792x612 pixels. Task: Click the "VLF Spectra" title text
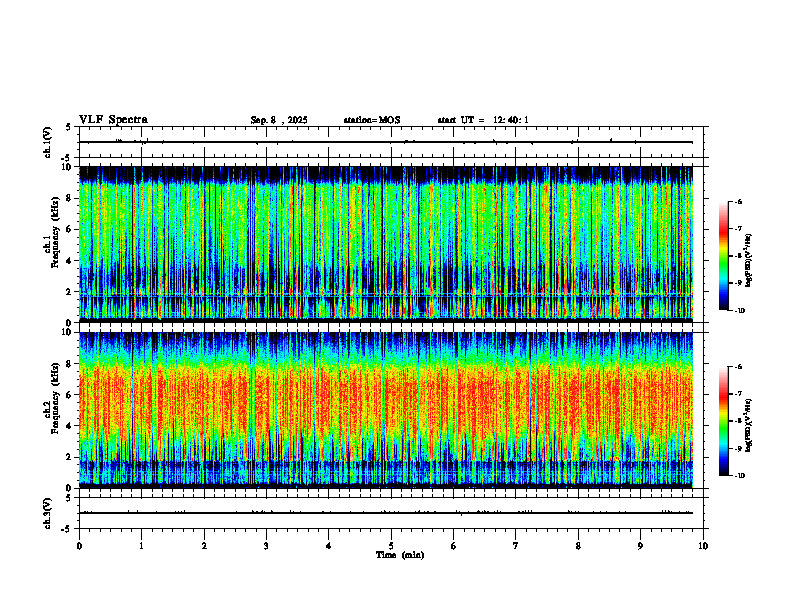tap(113, 120)
